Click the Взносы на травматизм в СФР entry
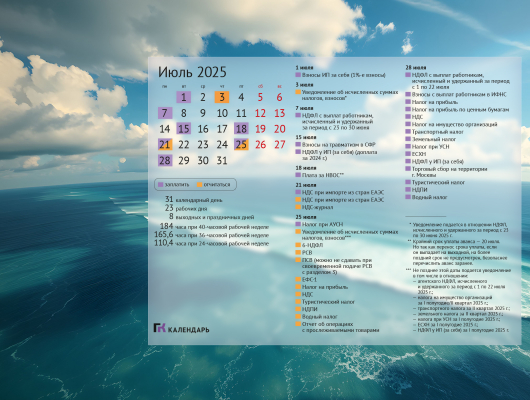Viewport: 530px width, 400px height. [339, 145]
